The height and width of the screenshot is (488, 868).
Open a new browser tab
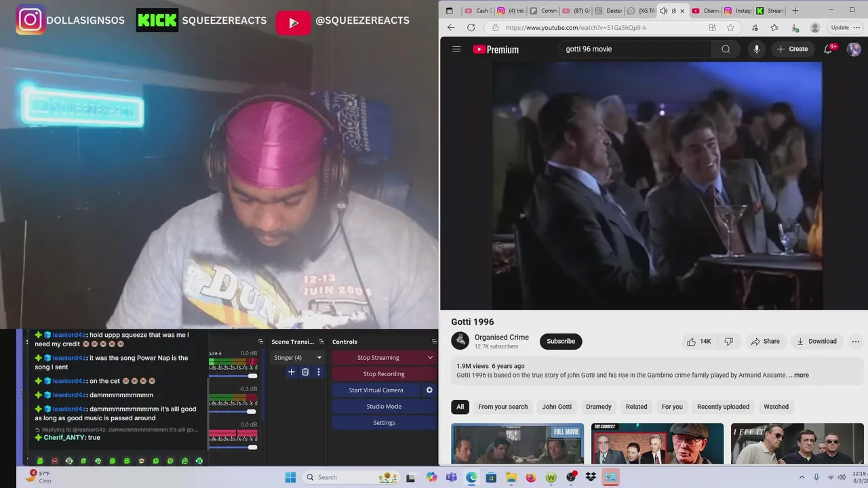click(795, 10)
